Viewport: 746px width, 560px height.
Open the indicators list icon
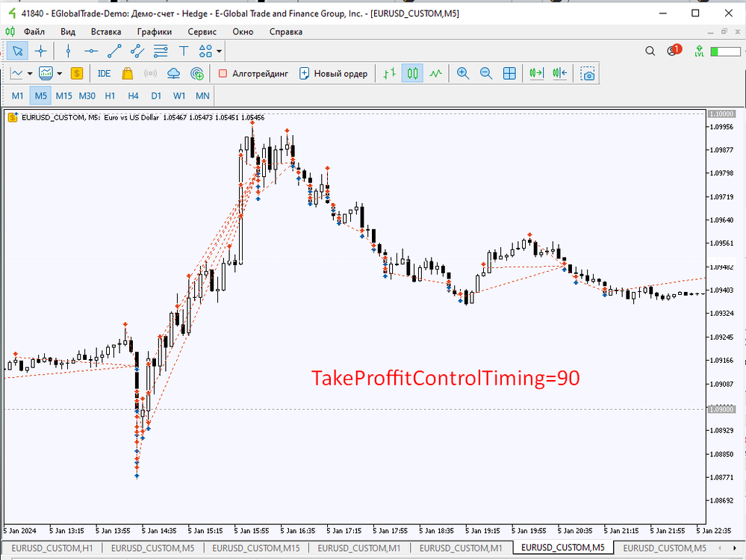click(46, 74)
